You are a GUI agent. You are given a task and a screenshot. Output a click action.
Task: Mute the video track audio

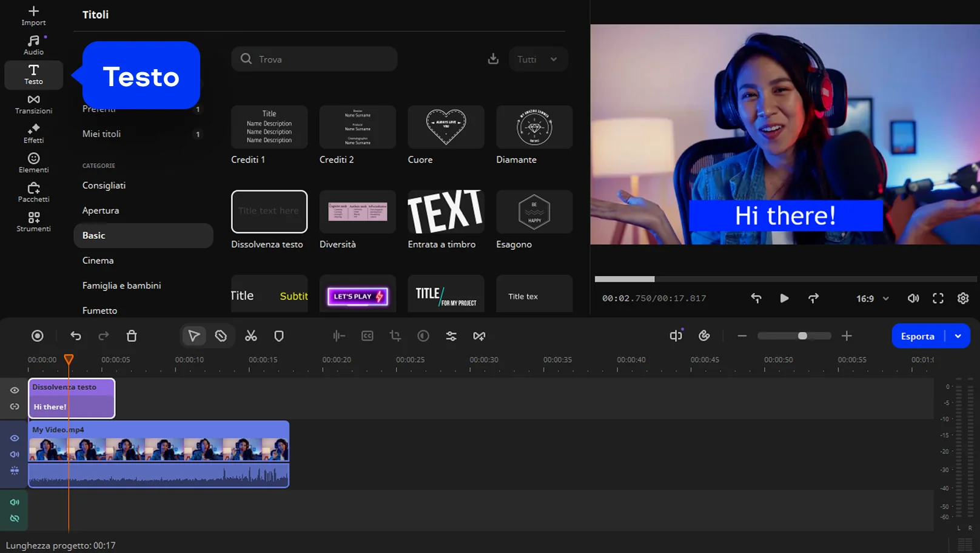tap(15, 454)
